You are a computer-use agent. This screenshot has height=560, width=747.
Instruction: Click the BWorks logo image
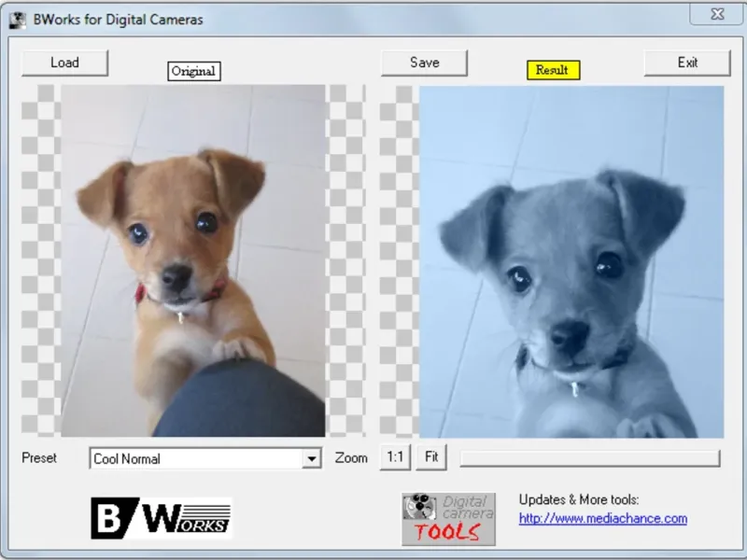[x=161, y=518]
